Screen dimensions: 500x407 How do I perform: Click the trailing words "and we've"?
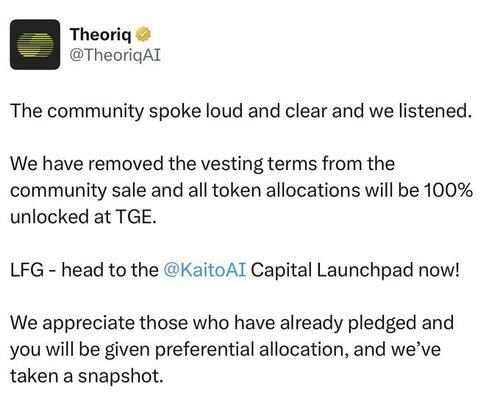[397, 349]
